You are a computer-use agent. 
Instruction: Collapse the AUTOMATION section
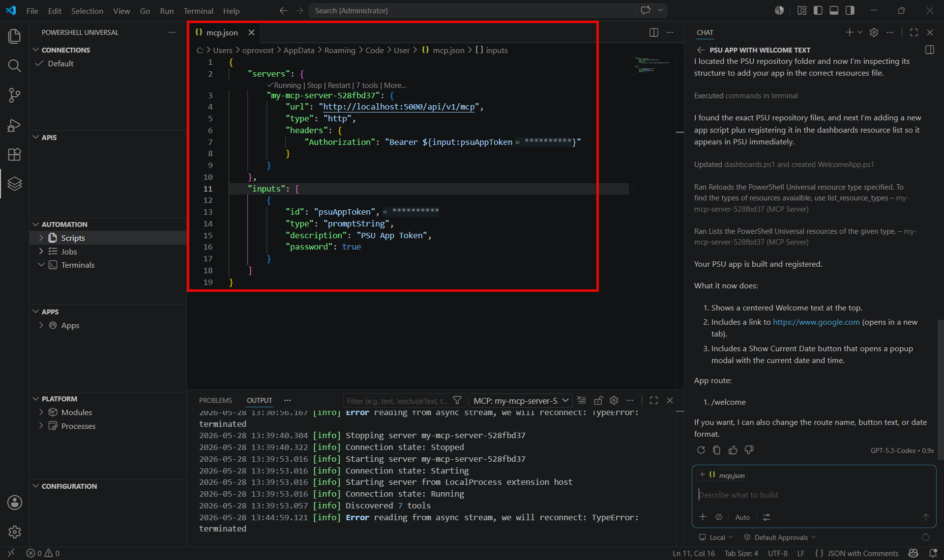[x=35, y=224]
